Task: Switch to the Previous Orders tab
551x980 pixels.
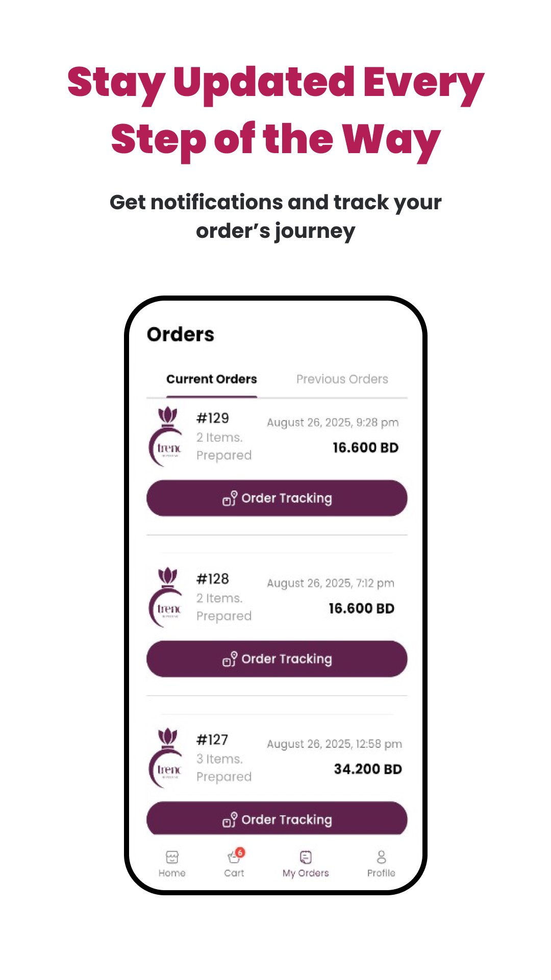Action: click(342, 379)
